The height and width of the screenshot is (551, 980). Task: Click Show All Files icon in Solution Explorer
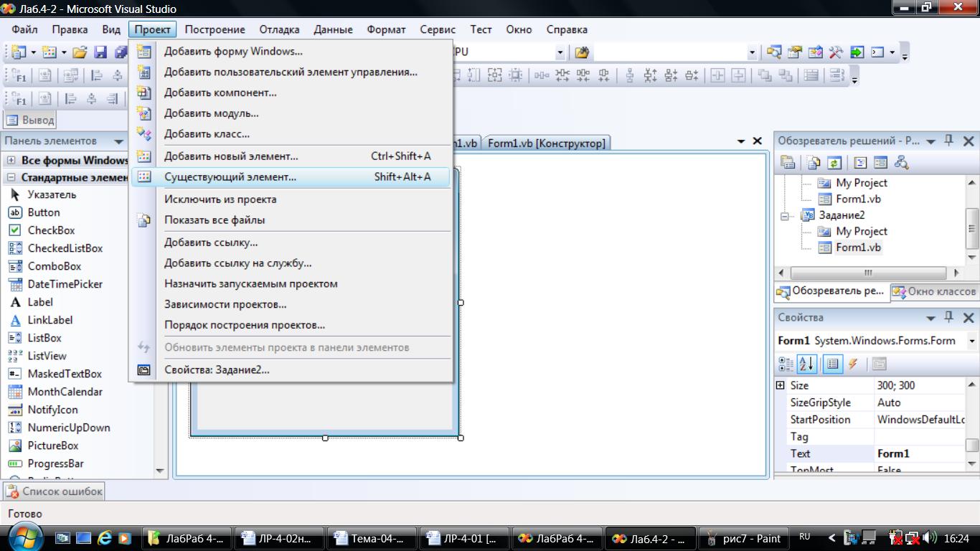[814, 163]
